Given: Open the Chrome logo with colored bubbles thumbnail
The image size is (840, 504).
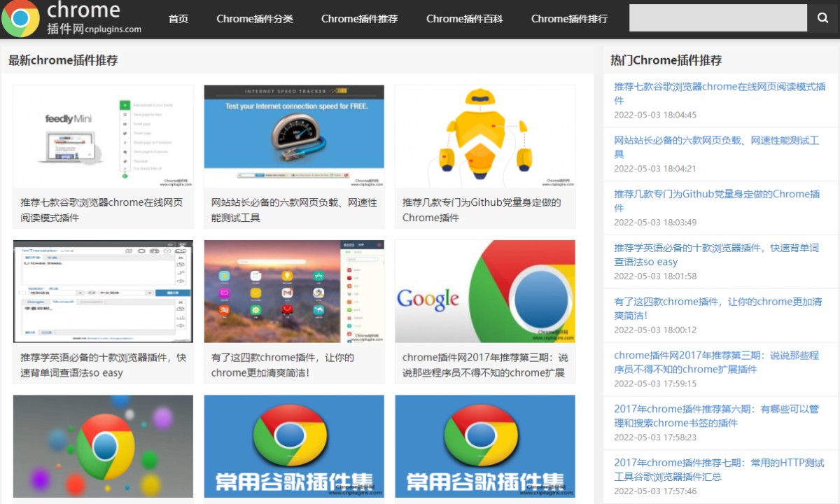Looking at the screenshot, I should click(103, 447).
